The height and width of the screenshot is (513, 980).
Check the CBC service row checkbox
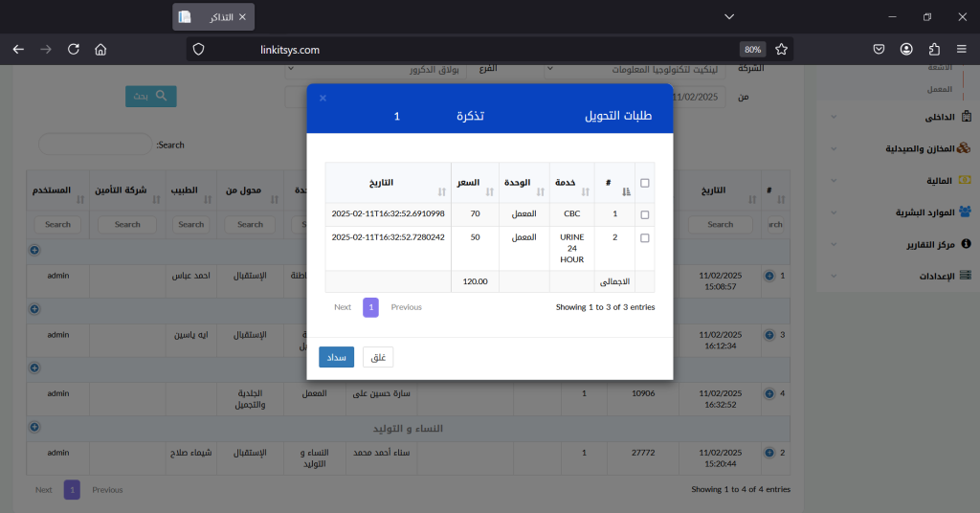[644, 215]
